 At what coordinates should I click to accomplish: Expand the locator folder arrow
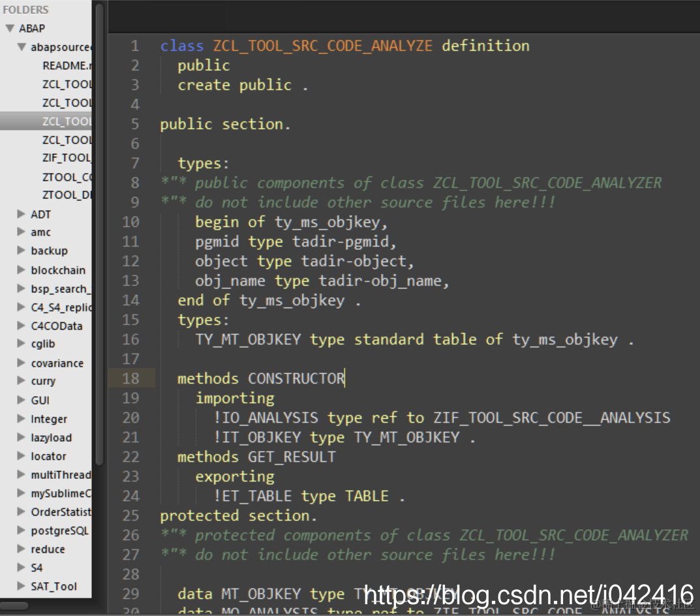21,456
